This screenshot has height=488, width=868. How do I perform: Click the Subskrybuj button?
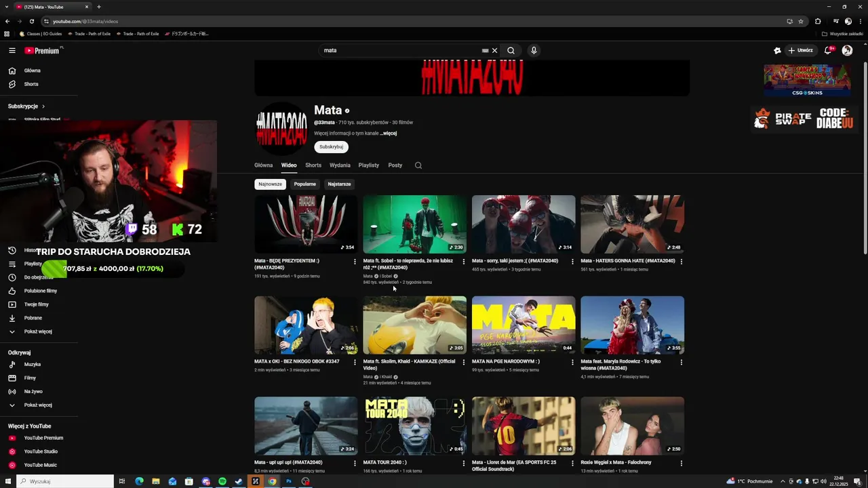pos(331,146)
